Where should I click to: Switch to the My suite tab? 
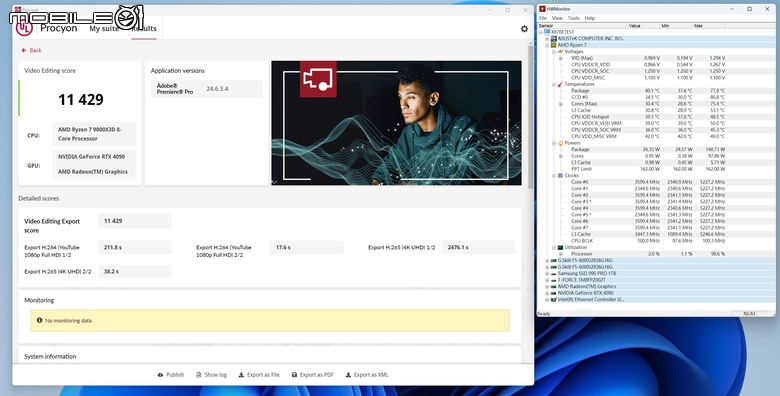(104, 29)
